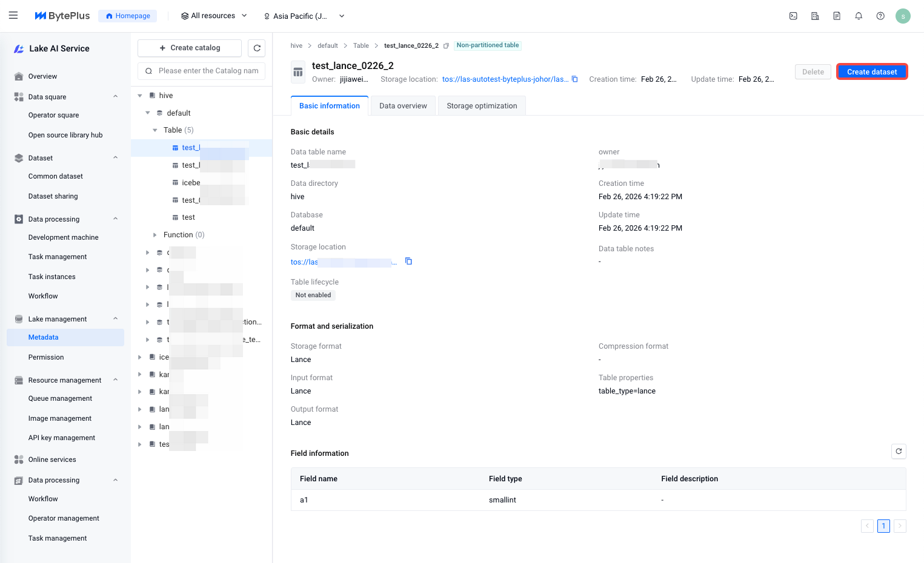Click the Create dataset button
Image resolution: width=924 pixels, height=563 pixels.
[871, 72]
